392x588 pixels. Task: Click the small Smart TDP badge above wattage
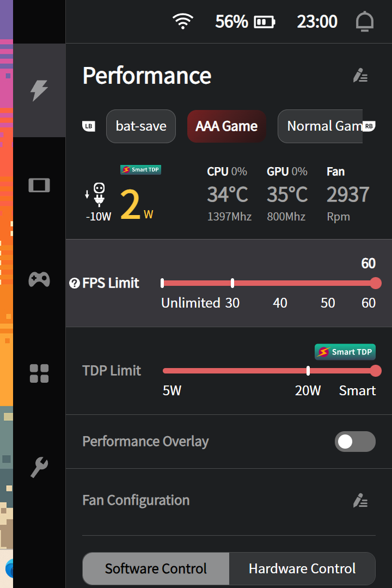point(140,169)
